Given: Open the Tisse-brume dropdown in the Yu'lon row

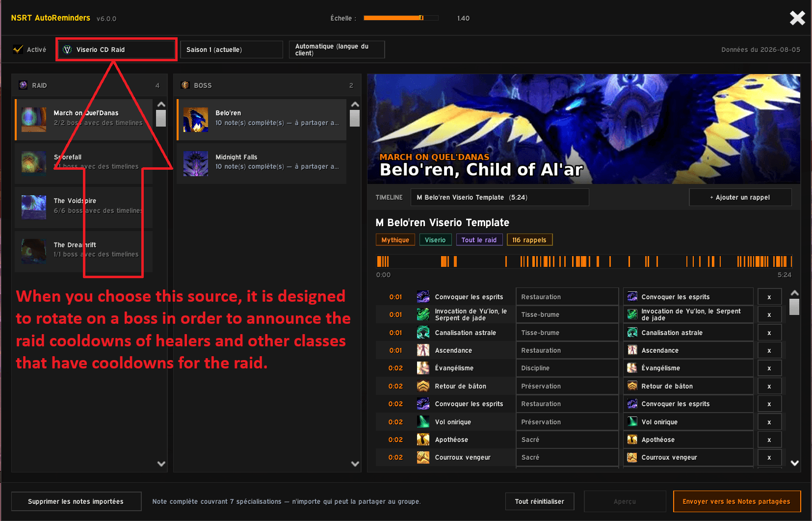Looking at the screenshot, I should [567, 314].
